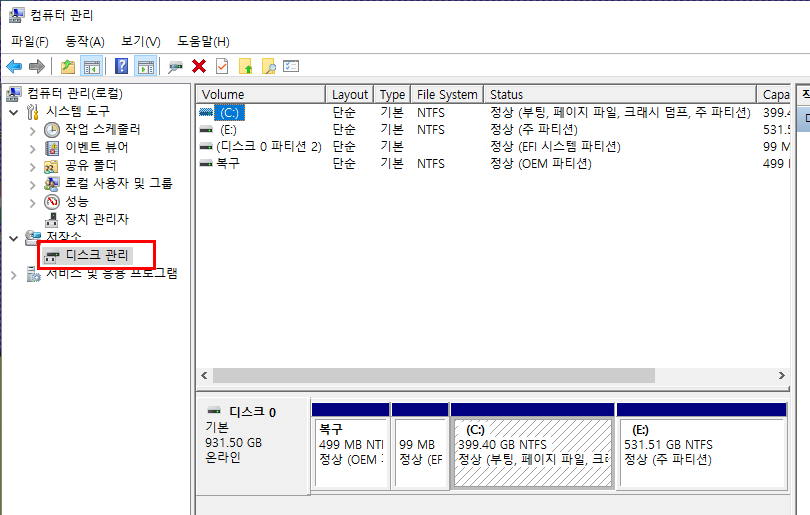The height and width of the screenshot is (515, 810).
Task: Sort by the Type column header
Action: [392, 95]
